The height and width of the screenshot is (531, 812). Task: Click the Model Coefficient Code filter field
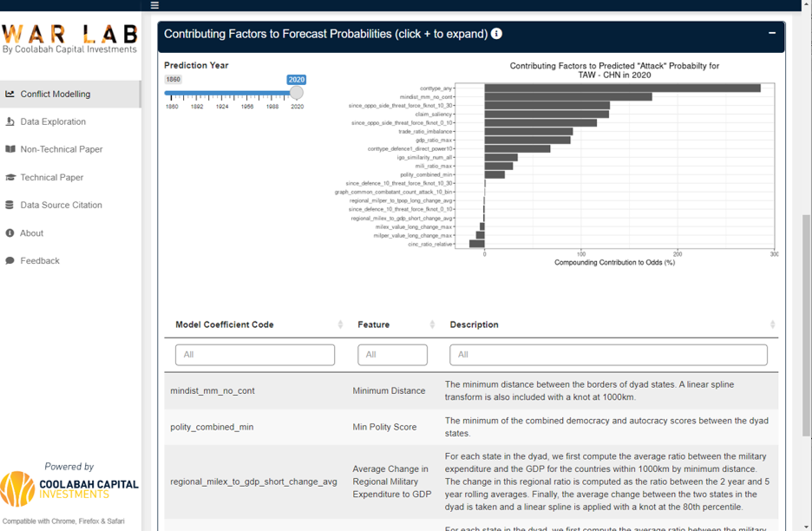[255, 354]
